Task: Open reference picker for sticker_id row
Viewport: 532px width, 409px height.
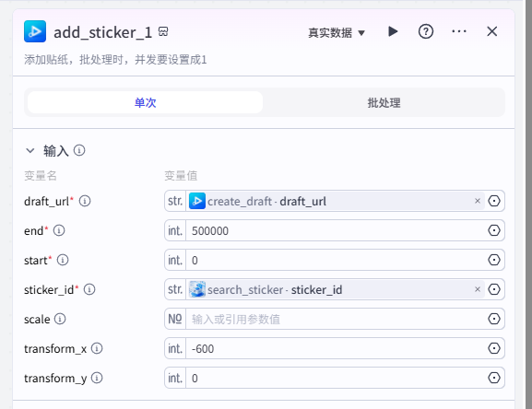Action: point(494,289)
